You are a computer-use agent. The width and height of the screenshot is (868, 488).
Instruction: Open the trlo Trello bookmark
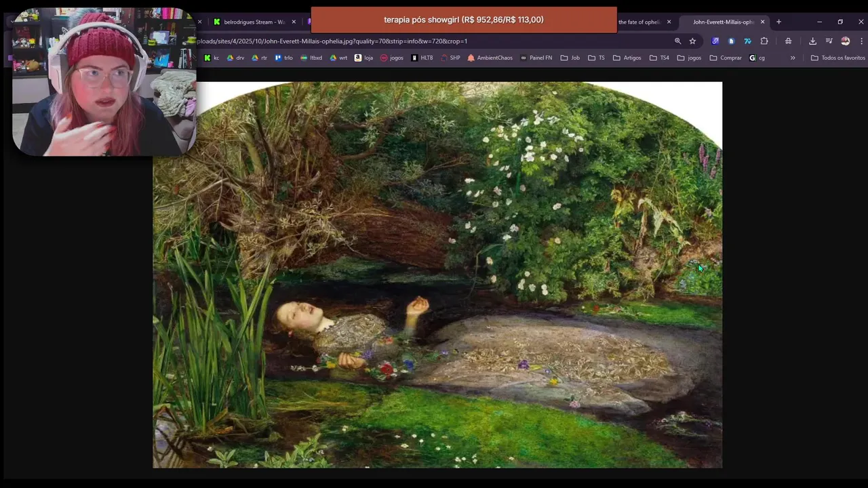pyautogui.click(x=283, y=58)
